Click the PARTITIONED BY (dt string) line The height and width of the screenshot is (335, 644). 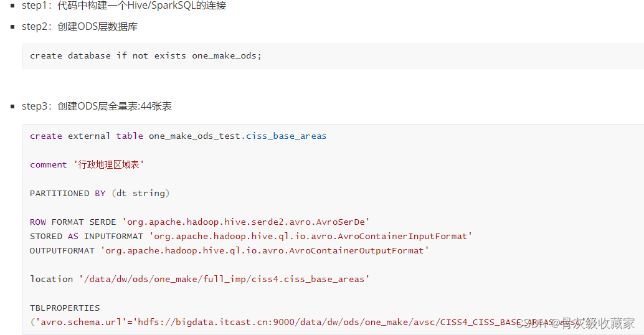pos(100,194)
